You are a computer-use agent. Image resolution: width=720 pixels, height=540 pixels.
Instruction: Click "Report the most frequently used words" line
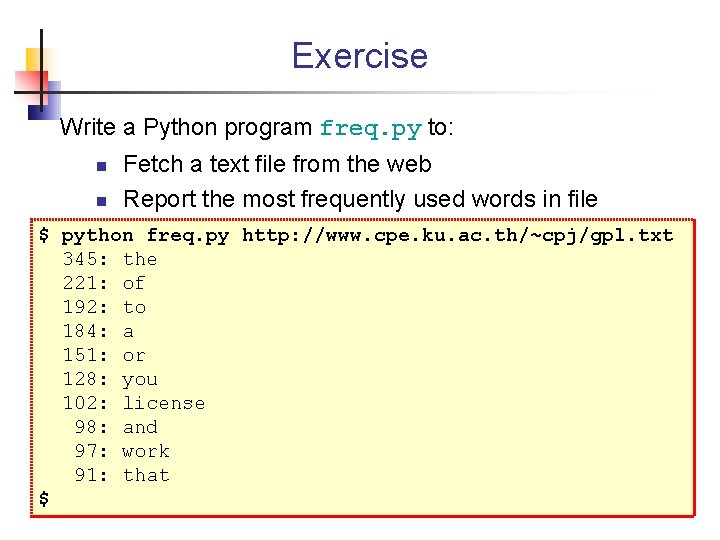[360, 200]
